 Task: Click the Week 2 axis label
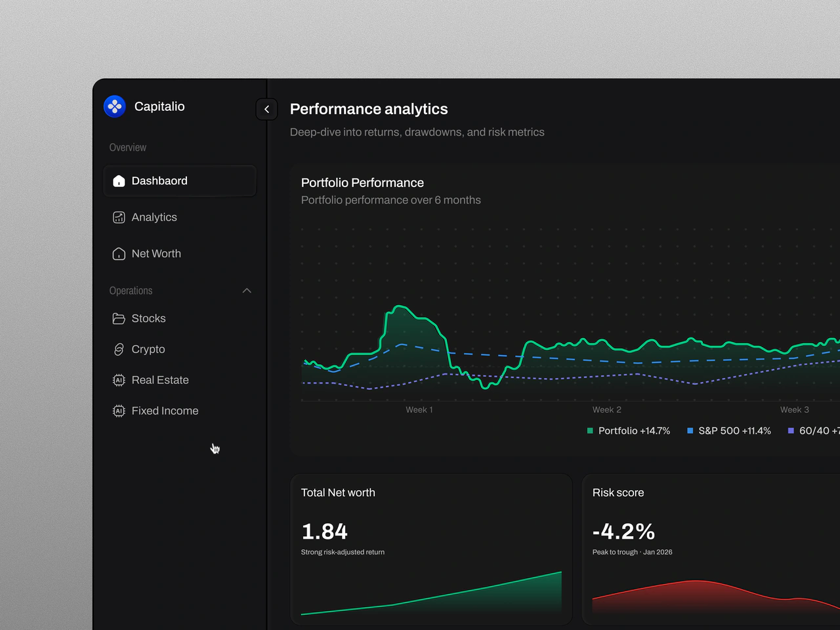coord(607,409)
